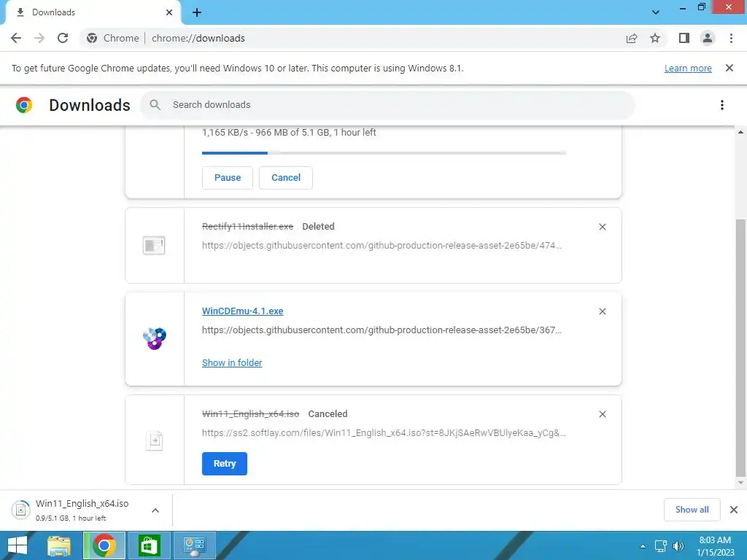The width and height of the screenshot is (747, 560).
Task: Click the scrollbar up arrow
Action: pos(740,132)
